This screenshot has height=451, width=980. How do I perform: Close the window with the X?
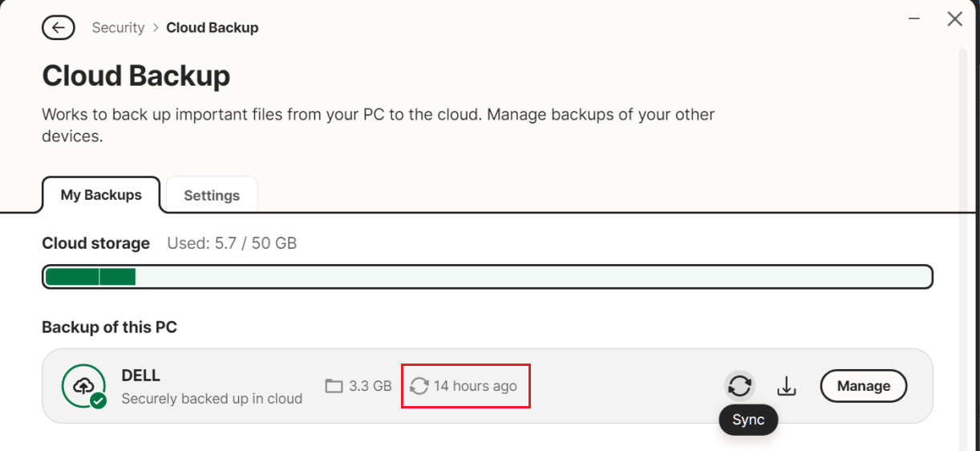954,18
